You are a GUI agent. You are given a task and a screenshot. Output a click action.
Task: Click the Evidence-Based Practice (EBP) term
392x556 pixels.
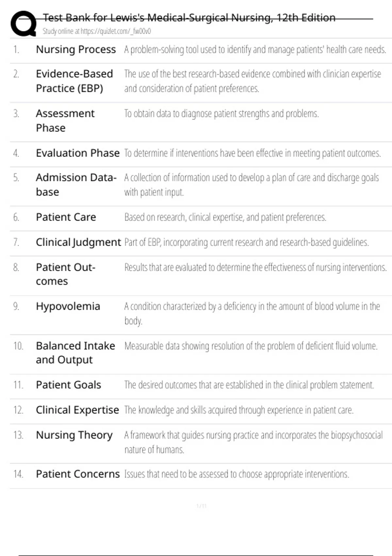click(74, 81)
